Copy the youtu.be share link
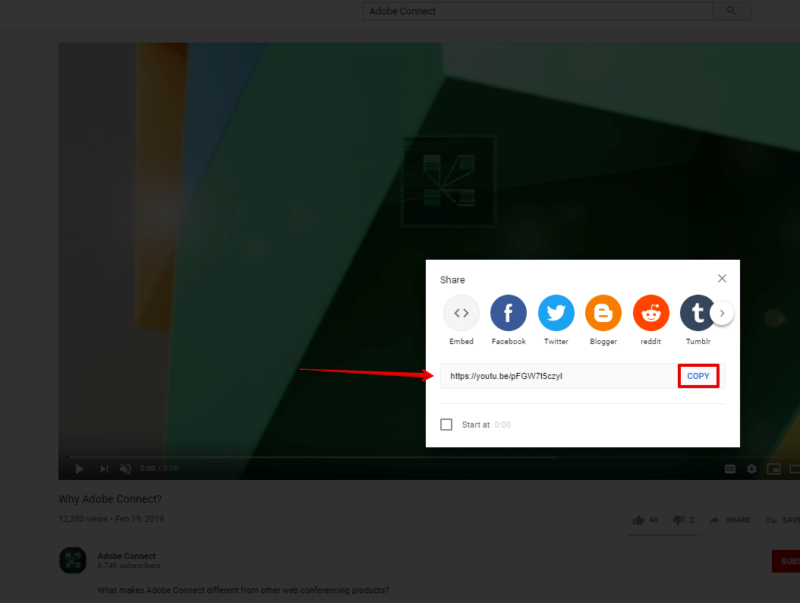The width and height of the screenshot is (800, 603). point(698,376)
